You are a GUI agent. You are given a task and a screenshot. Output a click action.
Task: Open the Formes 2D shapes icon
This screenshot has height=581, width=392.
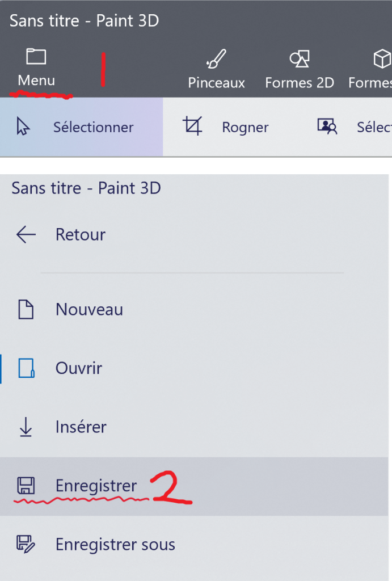(299, 57)
